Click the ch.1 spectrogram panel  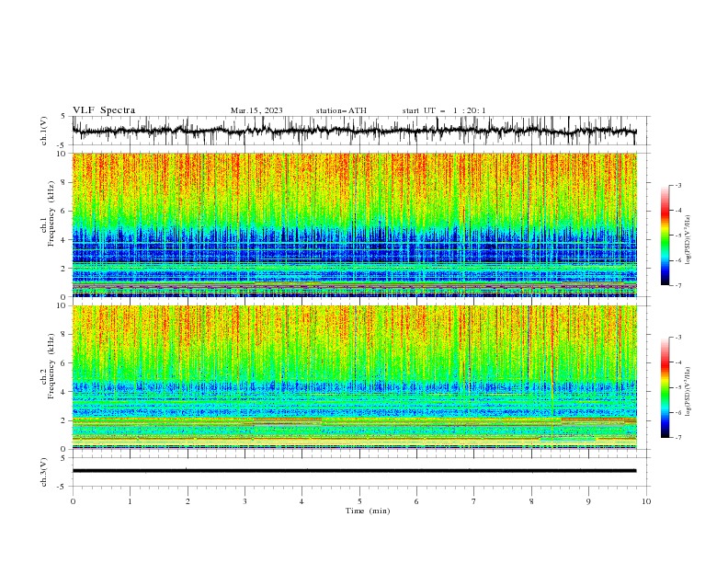(355, 224)
